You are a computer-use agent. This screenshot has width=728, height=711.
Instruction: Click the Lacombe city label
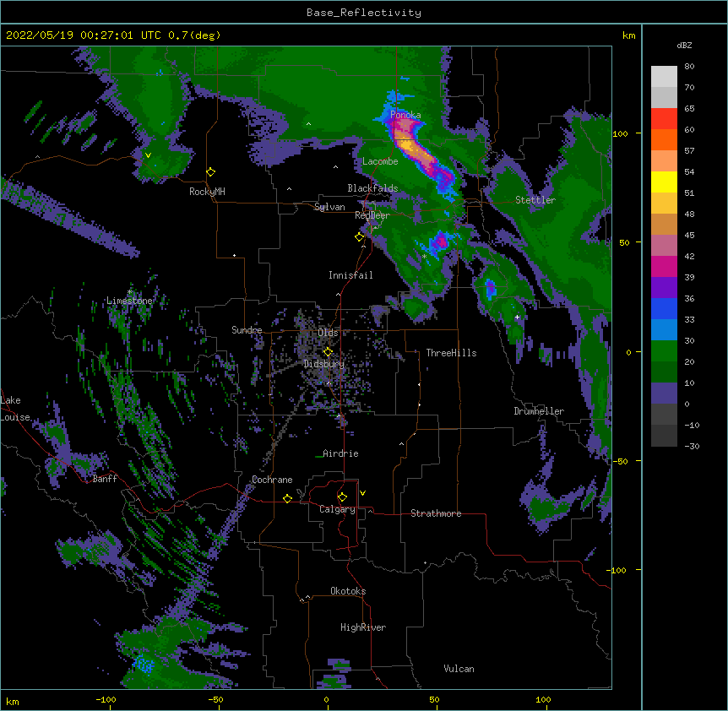[x=380, y=161]
